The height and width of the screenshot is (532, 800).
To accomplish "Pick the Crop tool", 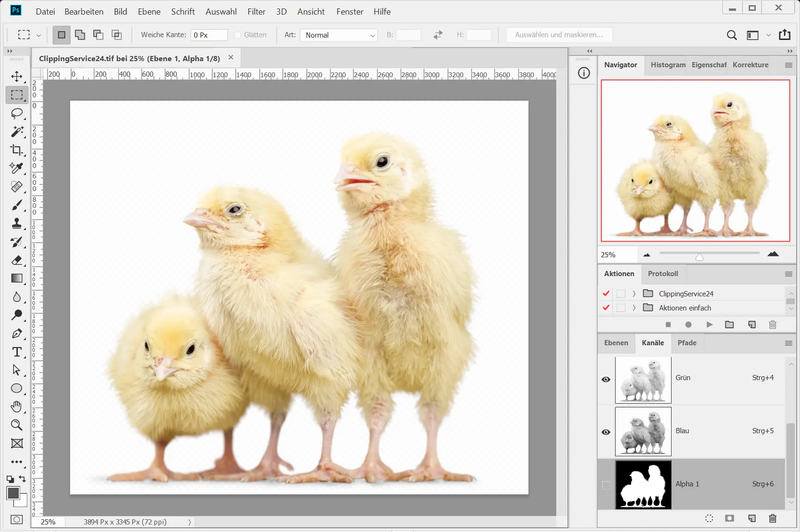I will click(x=17, y=150).
